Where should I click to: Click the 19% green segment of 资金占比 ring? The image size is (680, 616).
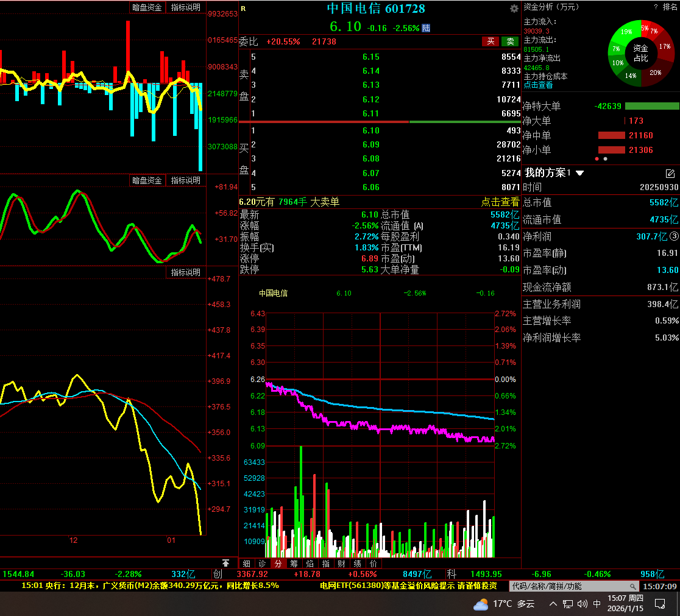click(626, 32)
